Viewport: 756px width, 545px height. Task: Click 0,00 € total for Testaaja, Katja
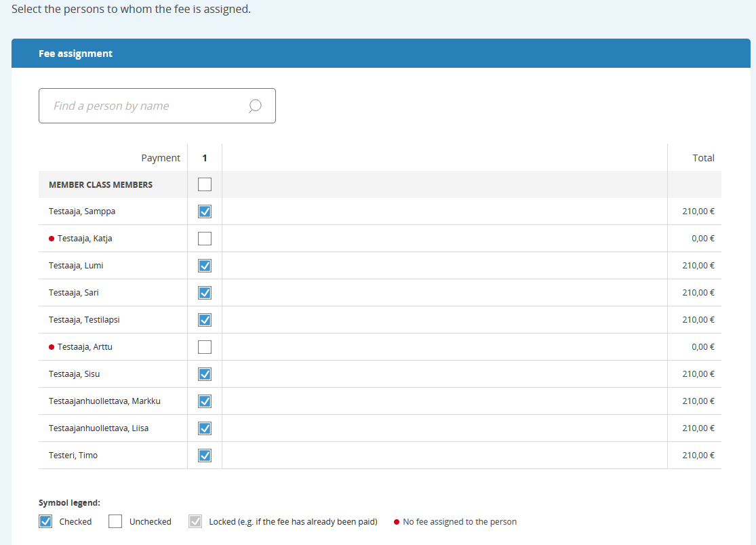pos(703,238)
